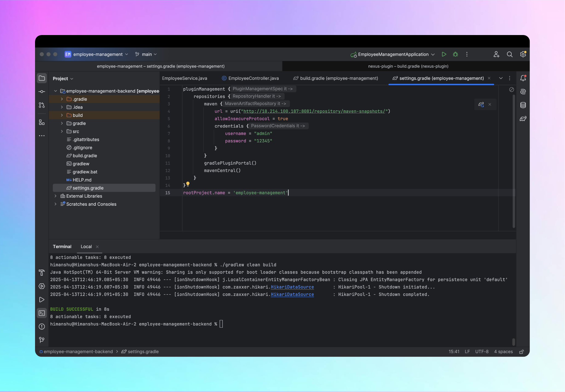
Task: Toggle the Terminal tool window icon
Action: 42,313
